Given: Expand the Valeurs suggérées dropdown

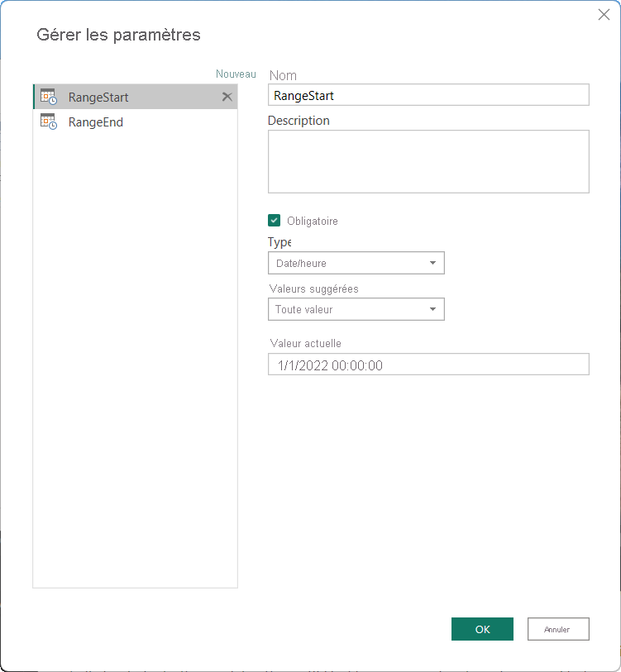Looking at the screenshot, I should 356,309.
